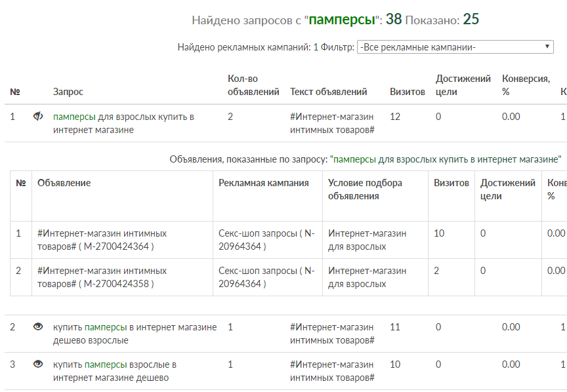Click shown count 25
Viewport: 567px width, 392px height.
point(471,19)
